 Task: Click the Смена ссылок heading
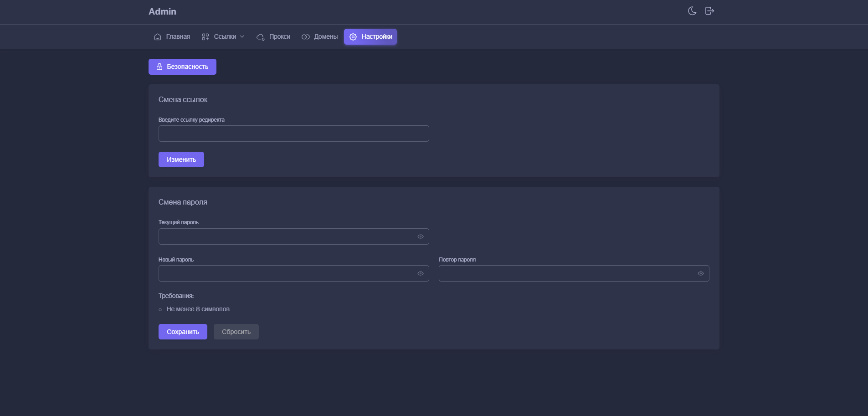183,100
